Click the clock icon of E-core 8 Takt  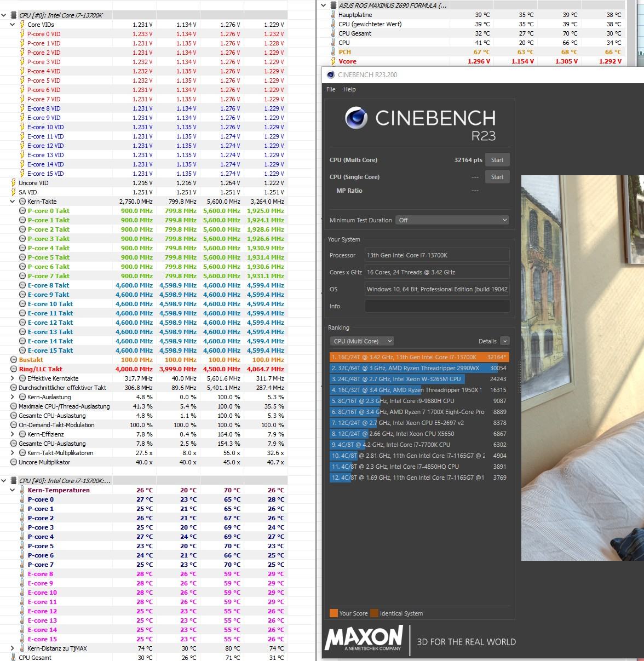tap(22, 285)
